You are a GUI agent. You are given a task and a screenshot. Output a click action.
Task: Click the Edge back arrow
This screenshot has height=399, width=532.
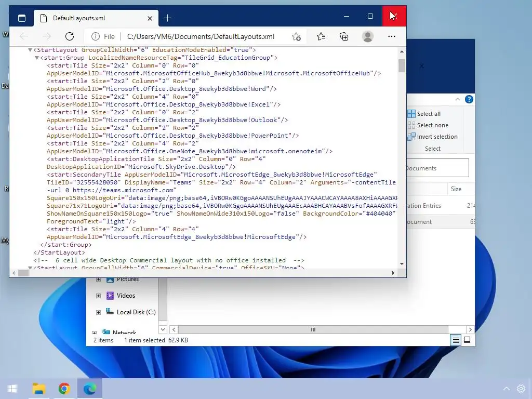click(x=24, y=36)
